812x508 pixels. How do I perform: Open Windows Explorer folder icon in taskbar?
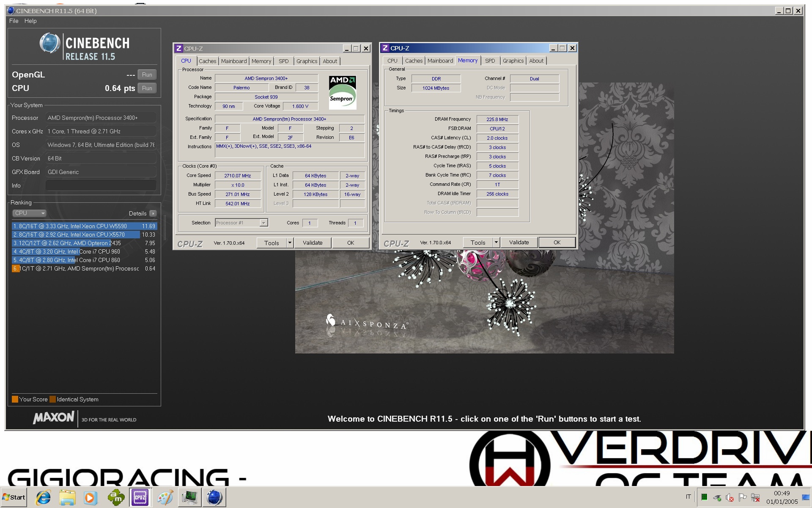(x=67, y=497)
